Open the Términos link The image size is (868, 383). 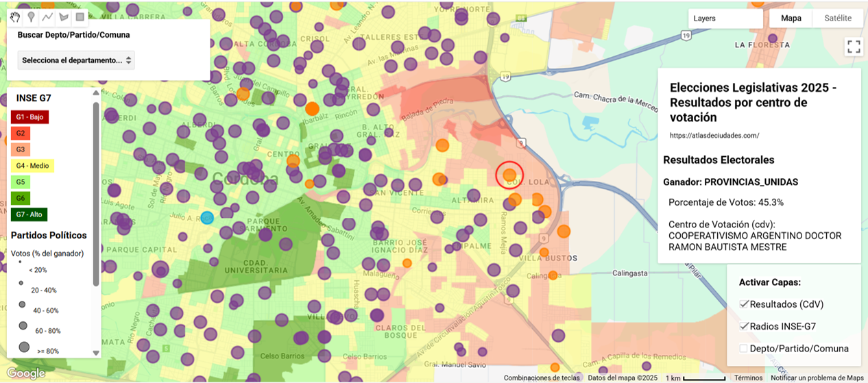click(748, 378)
